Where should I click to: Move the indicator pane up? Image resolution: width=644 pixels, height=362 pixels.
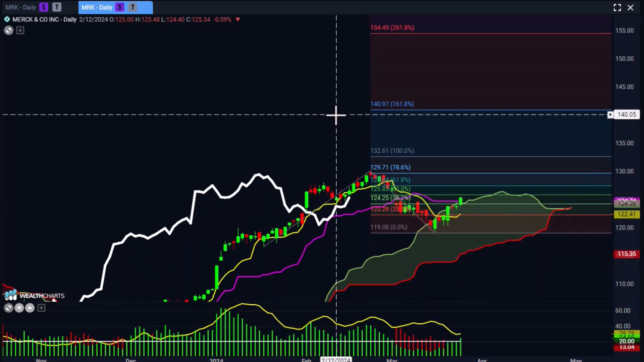[x=30, y=308]
